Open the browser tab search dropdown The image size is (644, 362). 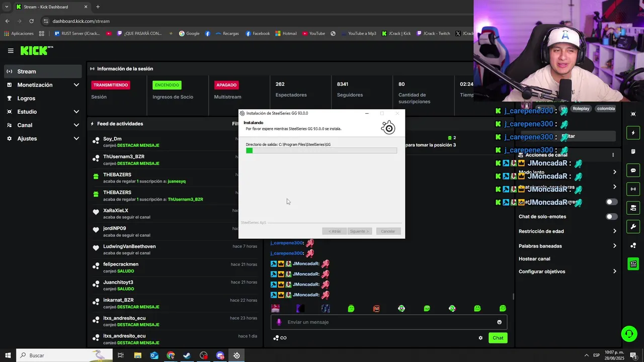click(x=7, y=7)
